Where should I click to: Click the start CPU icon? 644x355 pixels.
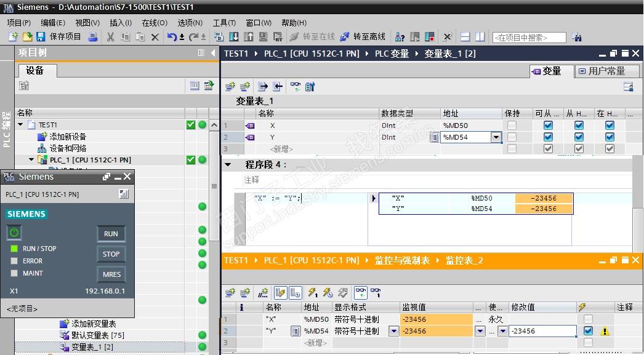point(415,37)
